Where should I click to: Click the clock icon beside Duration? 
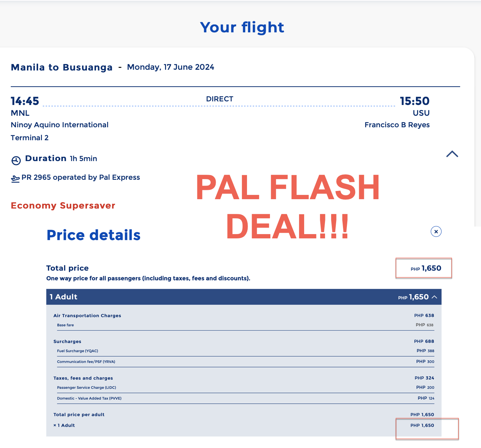(x=16, y=160)
